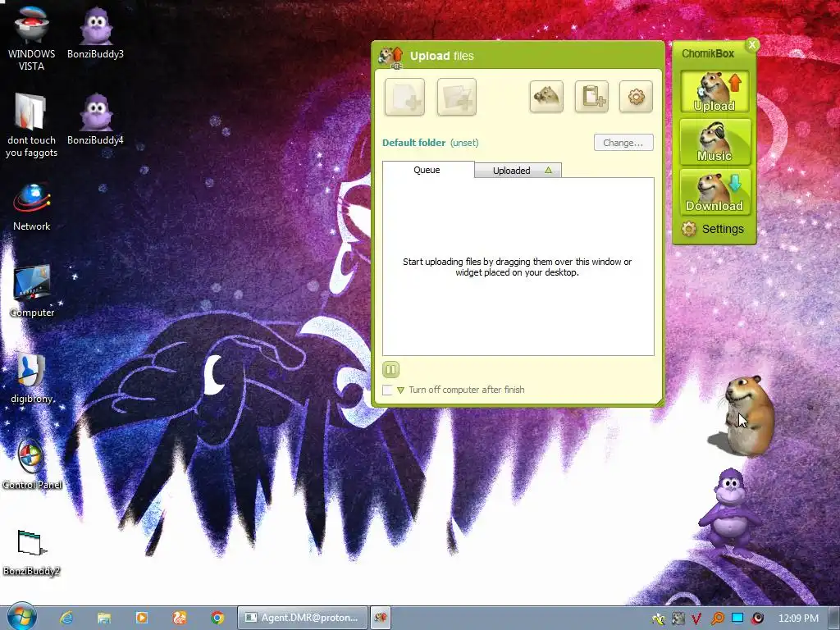Select the dont touch folder desktop icon
The height and width of the screenshot is (630, 840).
pyautogui.click(x=31, y=126)
